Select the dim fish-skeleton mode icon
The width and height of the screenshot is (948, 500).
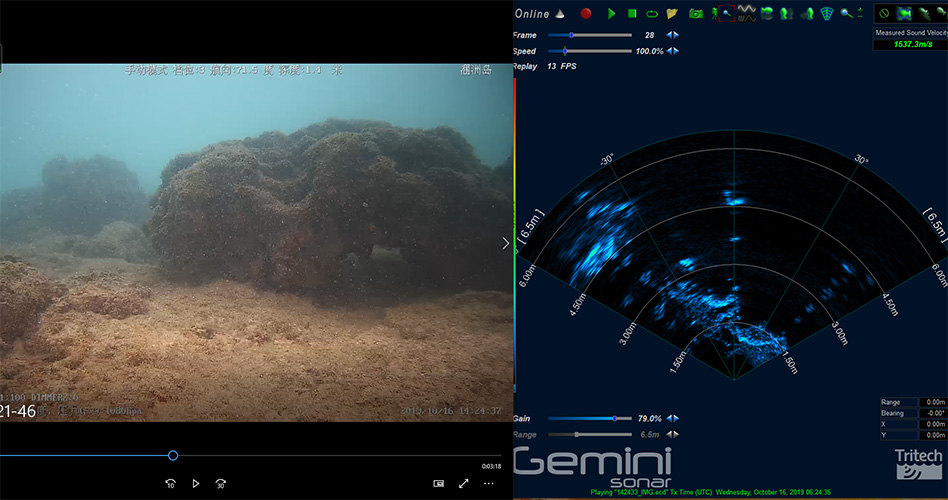[924, 13]
